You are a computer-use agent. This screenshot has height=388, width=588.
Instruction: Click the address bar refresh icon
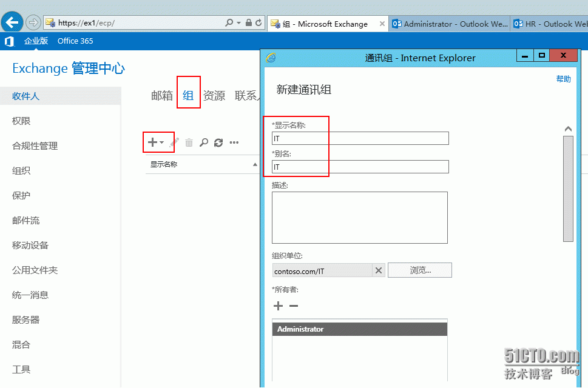(x=259, y=22)
